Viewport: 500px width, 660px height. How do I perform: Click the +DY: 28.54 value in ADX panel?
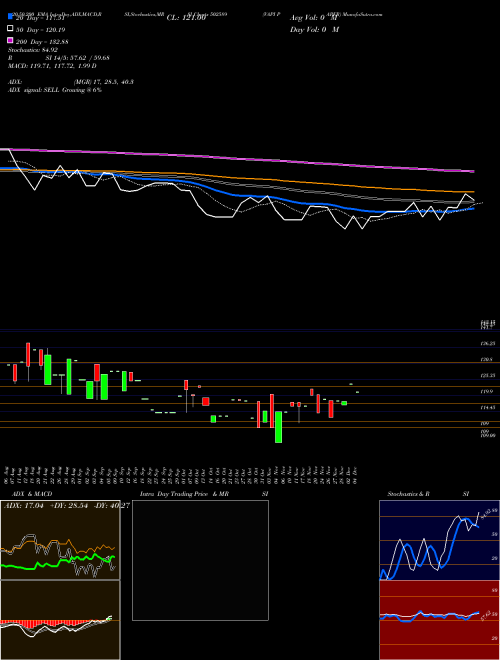pyautogui.click(x=68, y=505)
